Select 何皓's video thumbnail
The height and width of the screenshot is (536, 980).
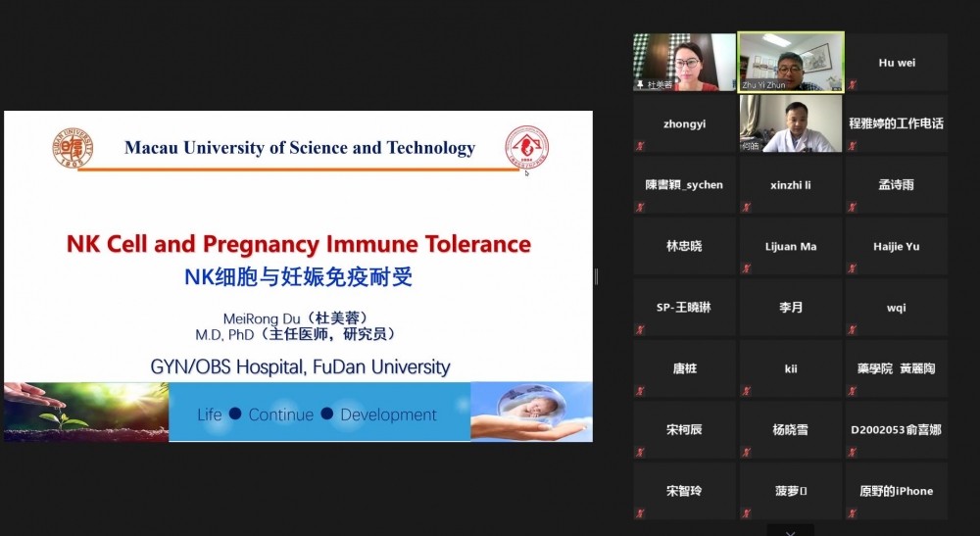coord(790,122)
